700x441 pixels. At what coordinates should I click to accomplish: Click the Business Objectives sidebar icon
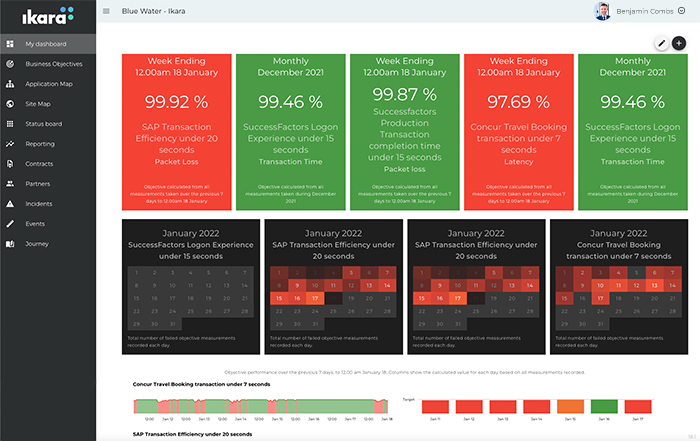(10, 64)
